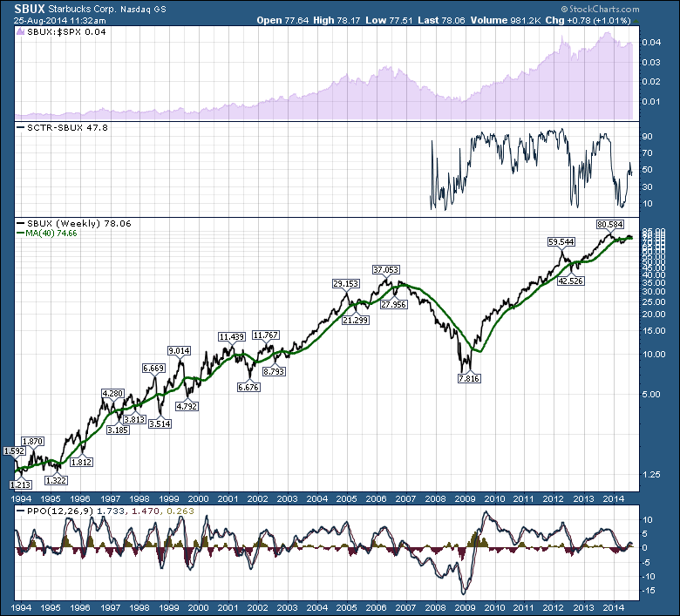Click the SBUX:$SPX 0.04 indicator label
Image resolution: width=680 pixels, height=616 pixels.
point(66,31)
